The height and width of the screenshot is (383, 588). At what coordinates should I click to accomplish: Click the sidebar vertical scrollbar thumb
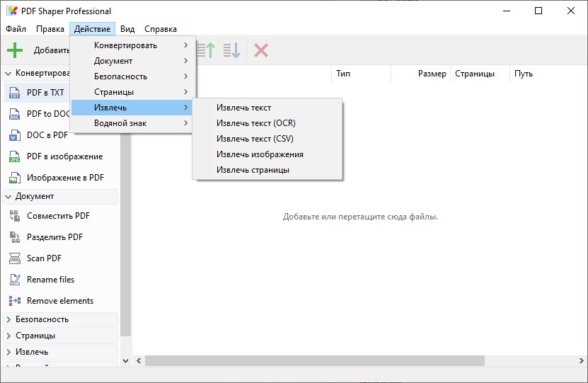click(x=126, y=234)
